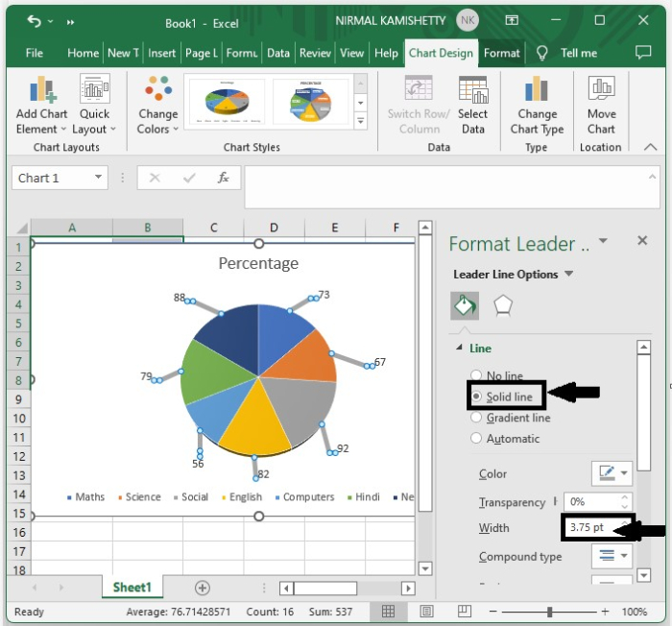Open the Insert tab
This screenshot has width=672, height=626.
point(161,53)
